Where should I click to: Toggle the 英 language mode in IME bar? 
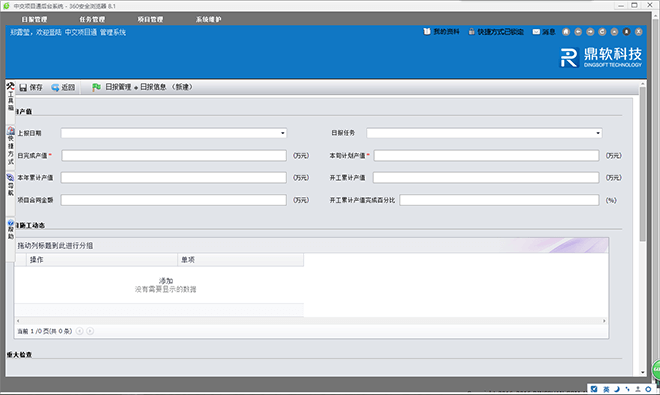point(606,389)
